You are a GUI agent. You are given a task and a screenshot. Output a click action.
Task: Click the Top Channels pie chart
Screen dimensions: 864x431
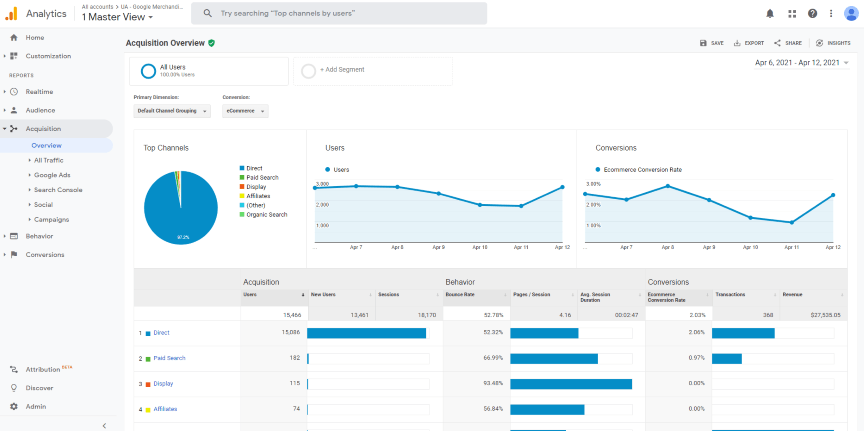(181, 208)
